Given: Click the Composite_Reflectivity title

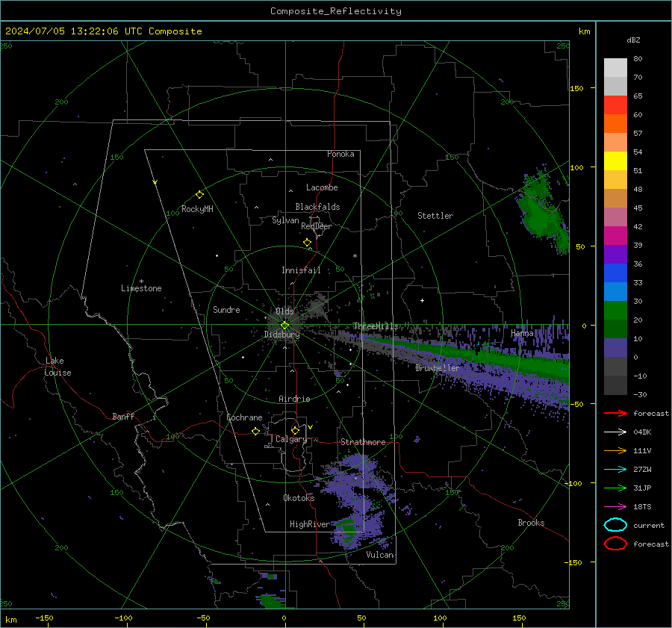Looking at the screenshot, I should click(335, 11).
